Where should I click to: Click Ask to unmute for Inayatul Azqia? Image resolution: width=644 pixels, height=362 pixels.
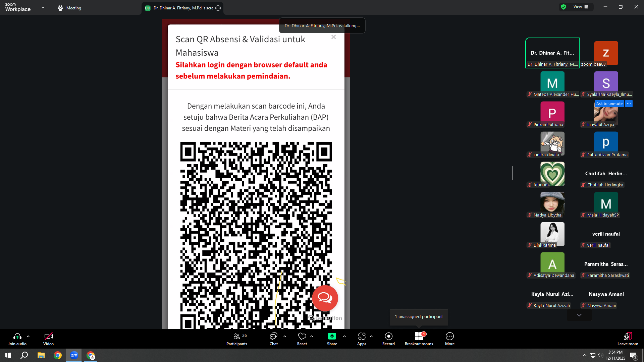609,104
